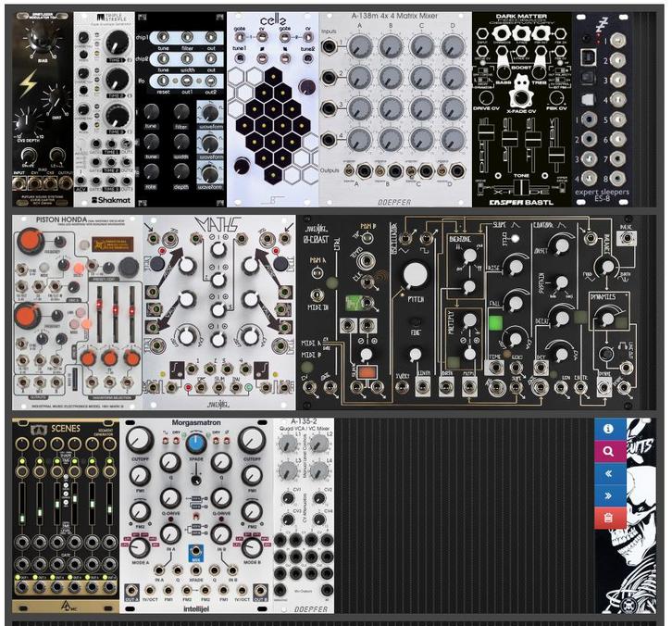672x626 pixels.
Task: Select the Doepfer A-135-2 Quad VCA module
Action: click(304, 516)
